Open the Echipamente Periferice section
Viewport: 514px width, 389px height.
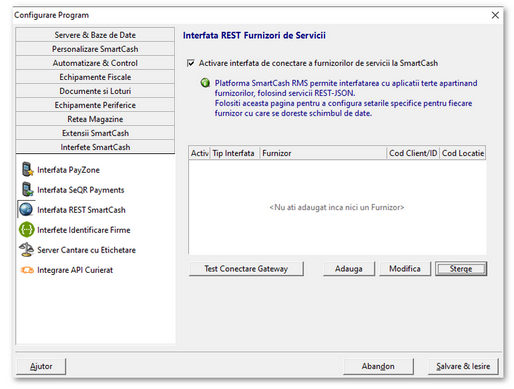pos(95,105)
